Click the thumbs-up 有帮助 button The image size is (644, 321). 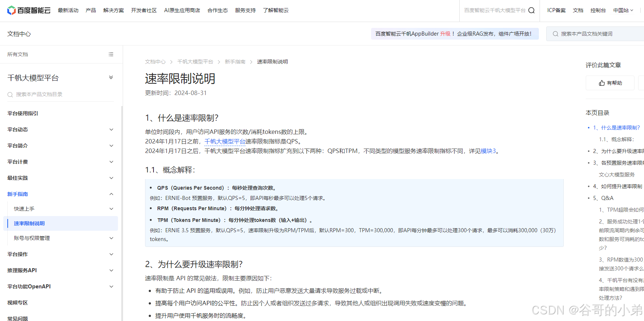610,83
